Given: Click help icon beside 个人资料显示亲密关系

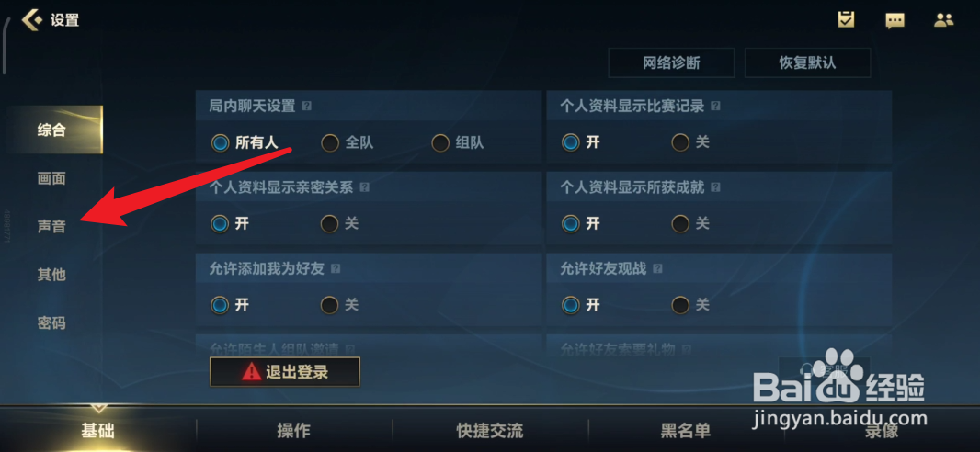Looking at the screenshot, I should pyautogui.click(x=364, y=187).
